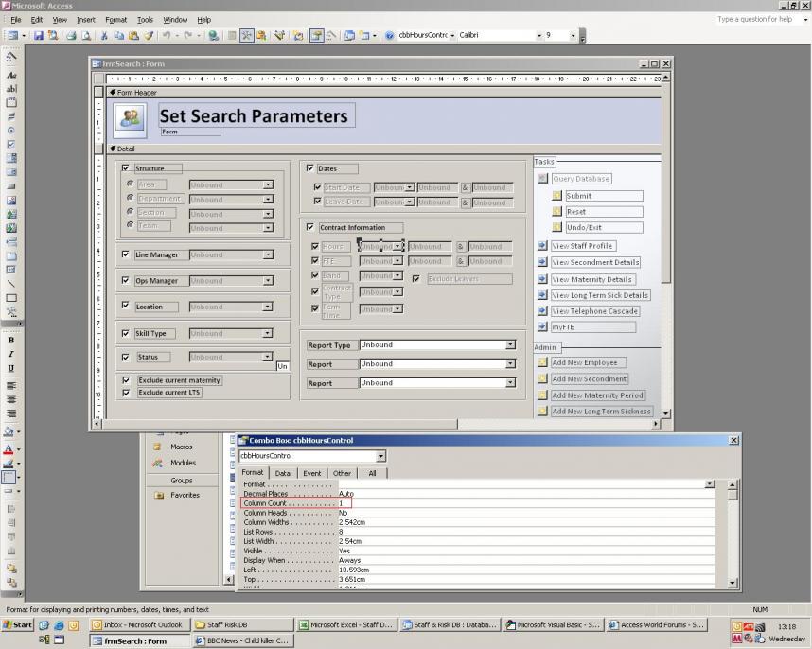The image size is (812, 649).
Task: Select the Line tool in the toolbox
Action: (12, 283)
